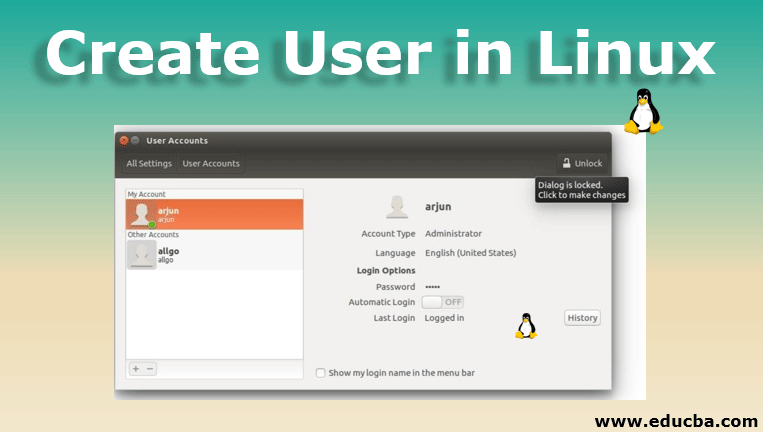Image resolution: width=763 pixels, height=432 pixels.
Task: Add a new user with plus button
Action: click(x=136, y=369)
